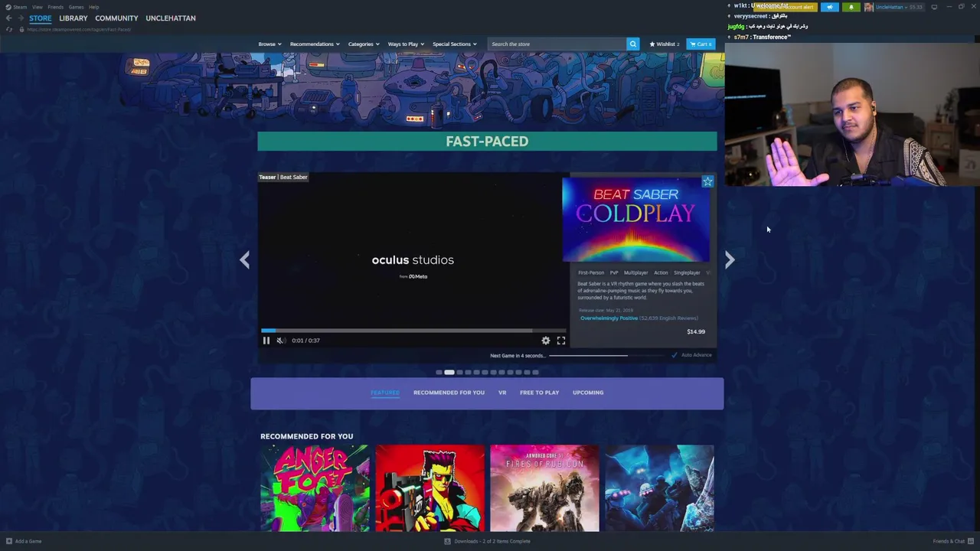Click the First-Person tag
The image size is (980, 551).
click(x=591, y=272)
